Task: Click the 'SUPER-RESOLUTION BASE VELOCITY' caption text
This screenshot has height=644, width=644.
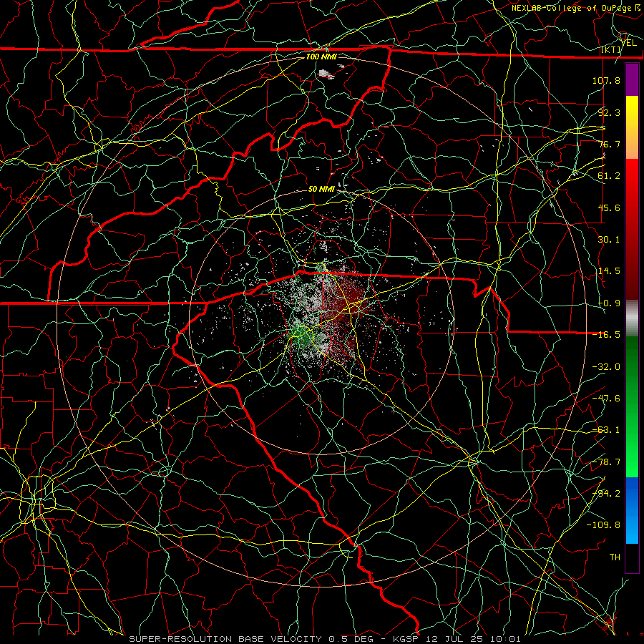Action: point(227,639)
